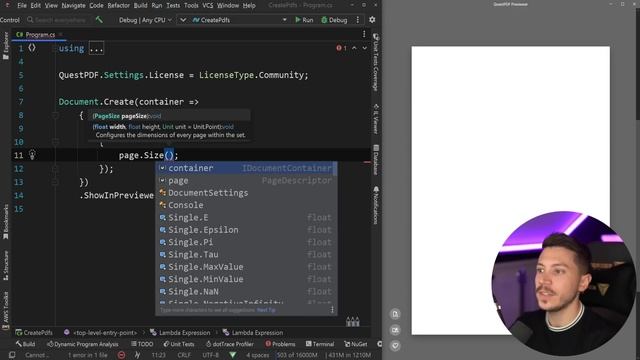Collapse the code block fold marker at line 8

coord(55,116)
